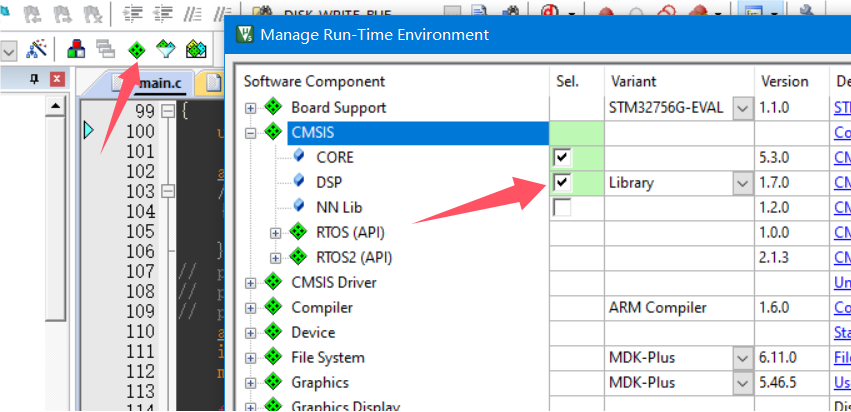Click the indent selected text toolbar icon
This screenshot has height=412, width=851.
click(132, 13)
